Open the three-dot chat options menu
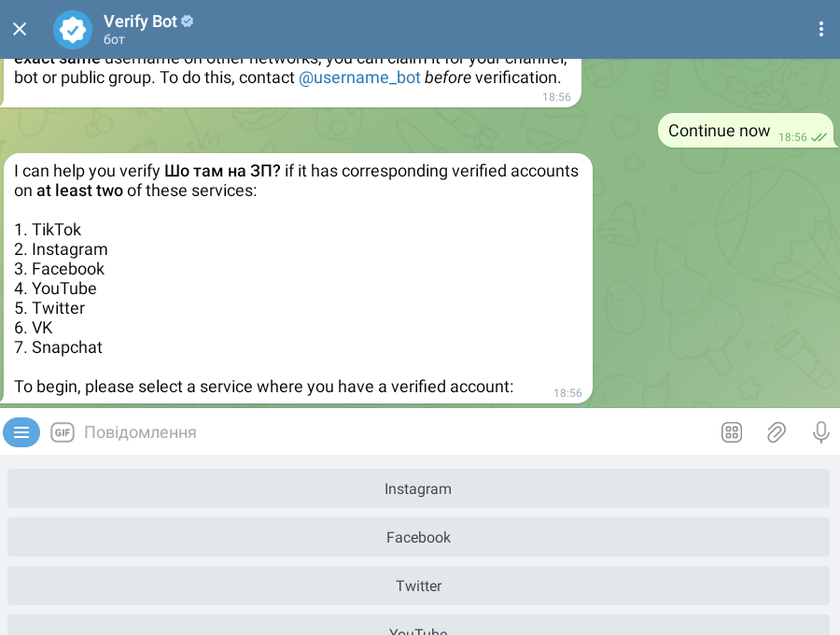The height and width of the screenshot is (635, 840). pyautogui.click(x=821, y=29)
